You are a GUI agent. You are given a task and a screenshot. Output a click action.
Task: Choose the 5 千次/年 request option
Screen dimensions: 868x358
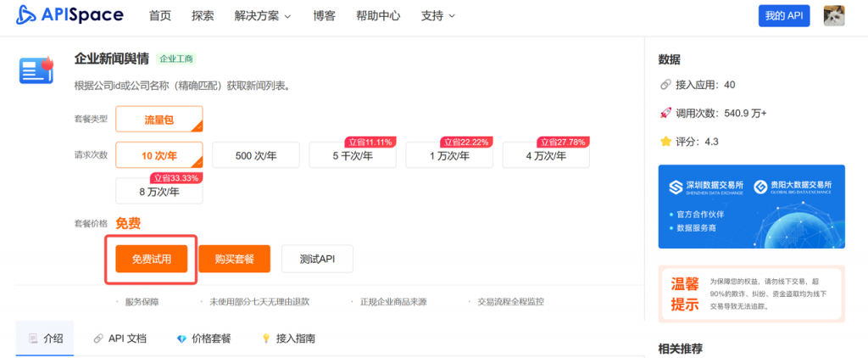353,155
